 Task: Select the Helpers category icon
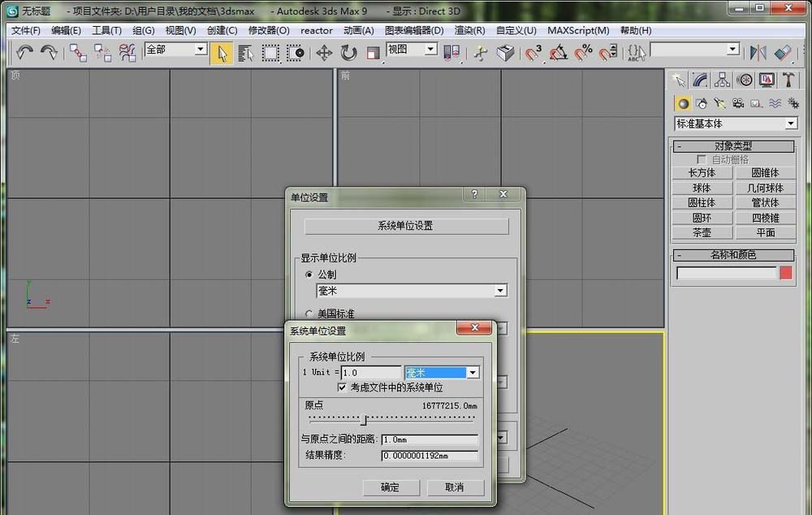tap(756, 104)
